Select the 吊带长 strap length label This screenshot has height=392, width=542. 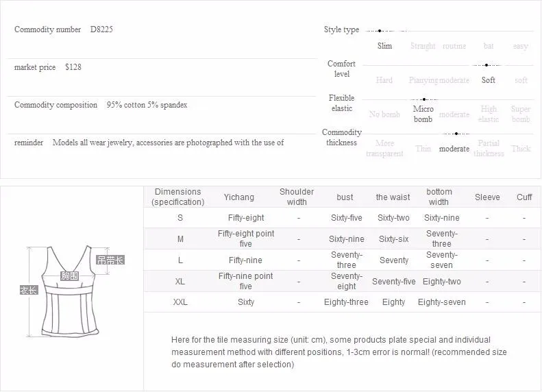pos(110,260)
